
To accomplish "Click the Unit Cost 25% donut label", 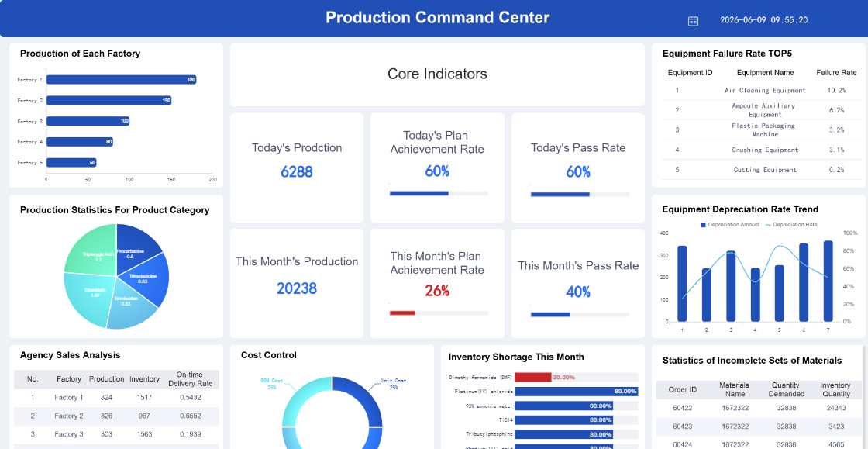I will [394, 384].
